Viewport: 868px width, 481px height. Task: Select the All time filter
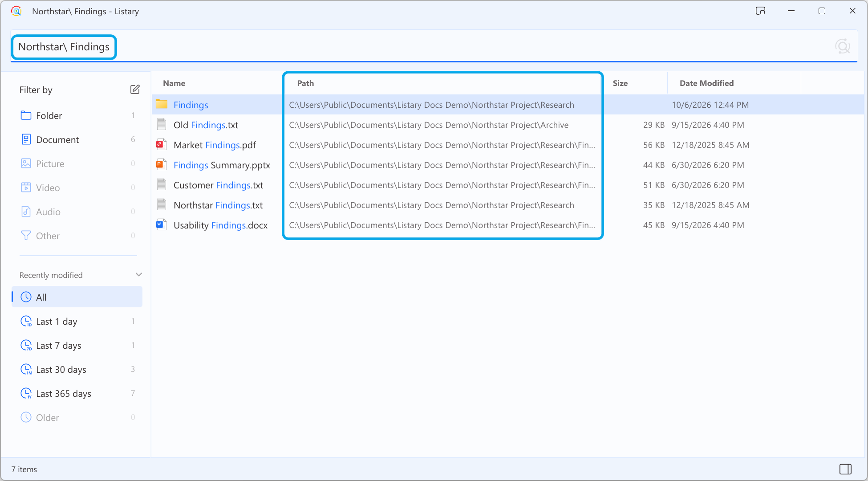(77, 297)
